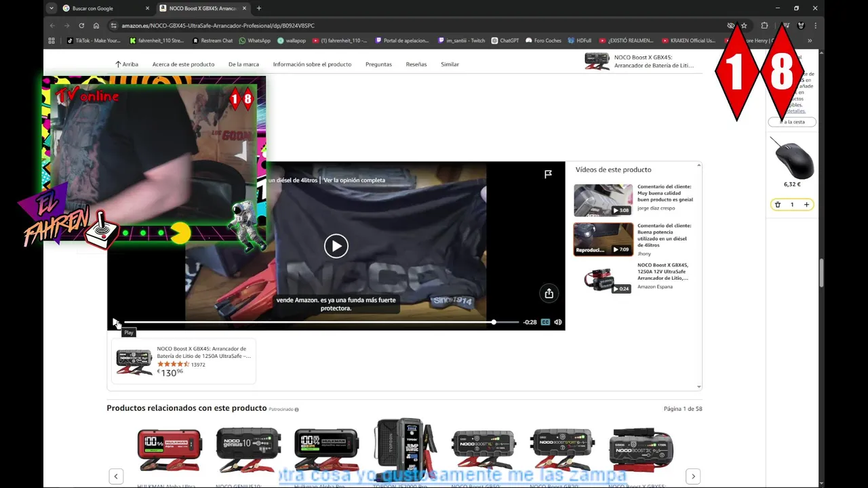Play the video with center play button

(x=336, y=246)
